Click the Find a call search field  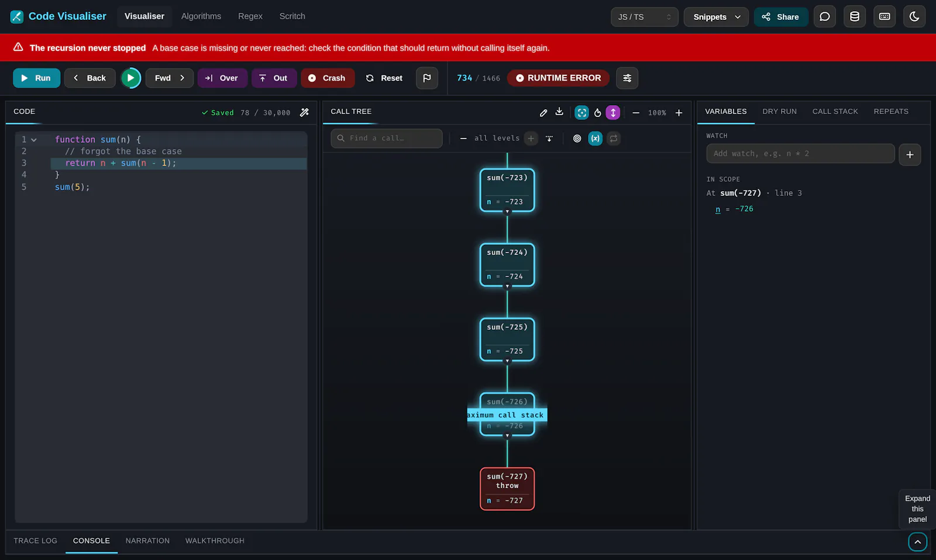point(387,139)
